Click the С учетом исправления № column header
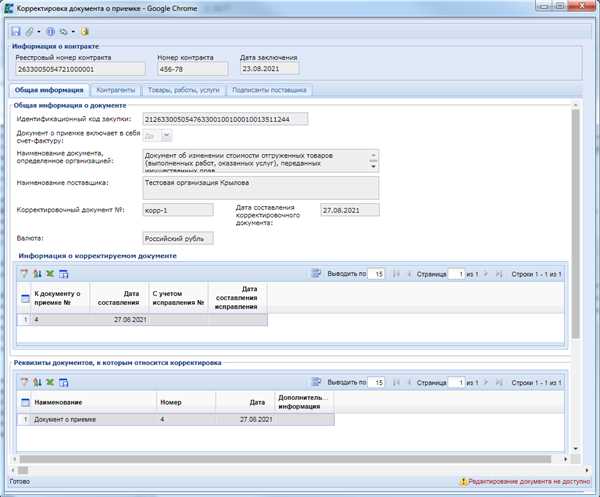600x497 pixels. point(178,298)
